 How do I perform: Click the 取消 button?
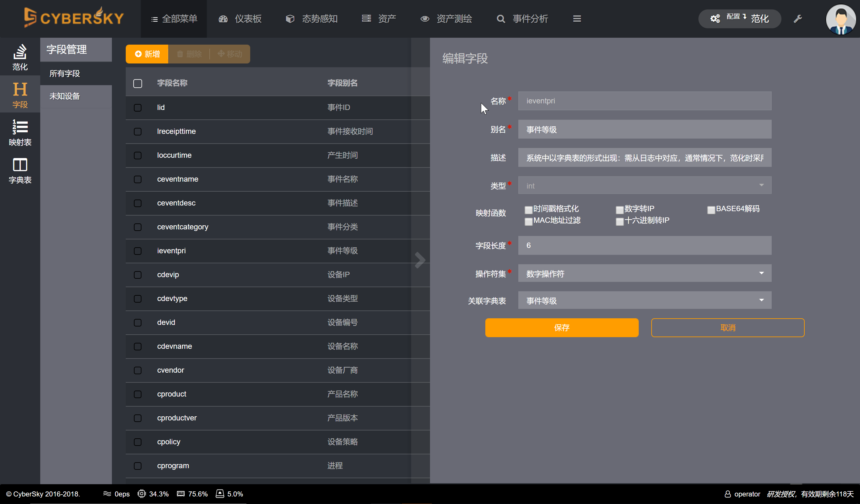[727, 328]
